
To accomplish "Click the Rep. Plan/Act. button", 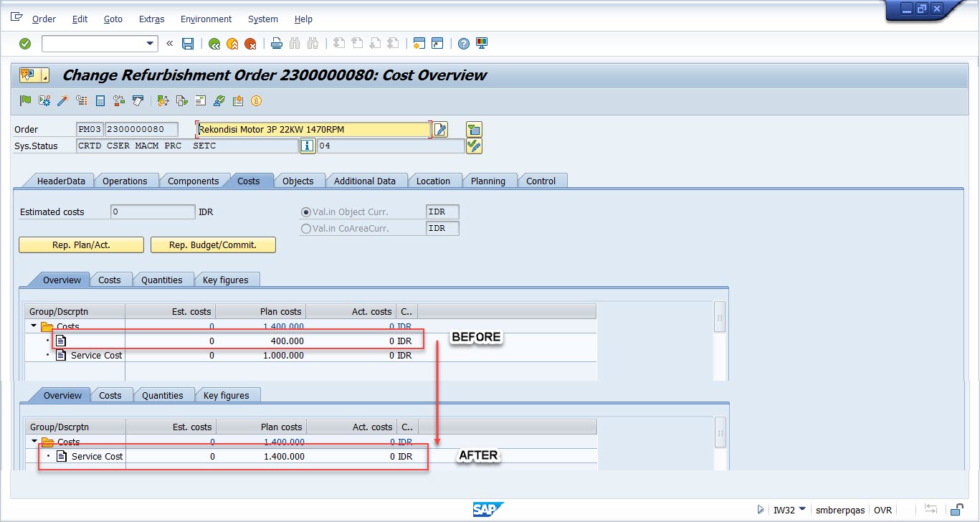I will tap(81, 245).
